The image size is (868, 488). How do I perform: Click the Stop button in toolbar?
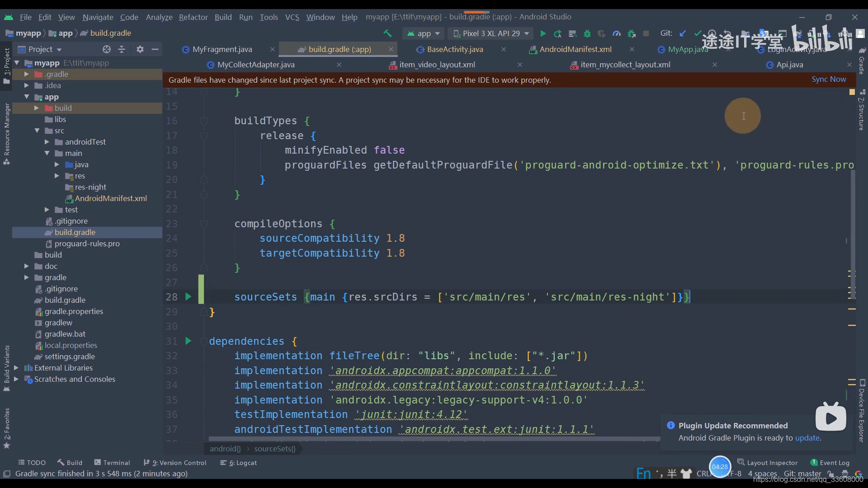pyautogui.click(x=646, y=33)
